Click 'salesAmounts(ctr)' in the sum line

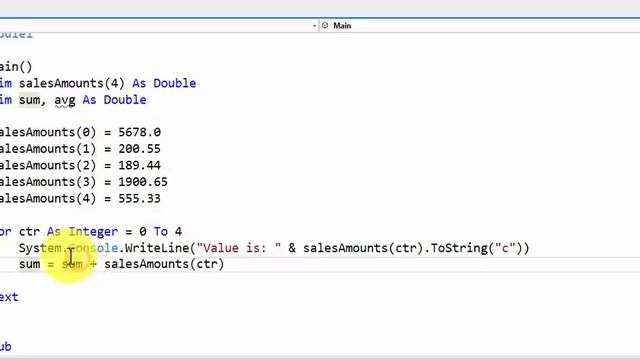164,264
